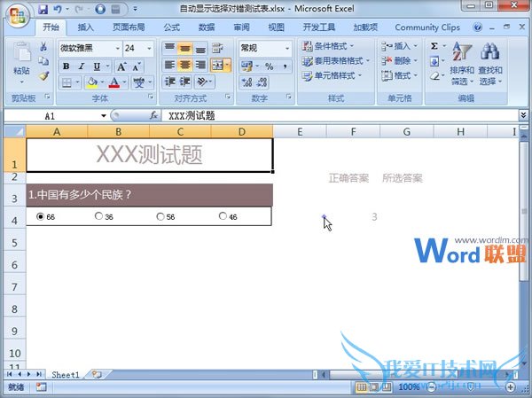
Task: Open the Name Box dropdown arrow
Action: 104,116
